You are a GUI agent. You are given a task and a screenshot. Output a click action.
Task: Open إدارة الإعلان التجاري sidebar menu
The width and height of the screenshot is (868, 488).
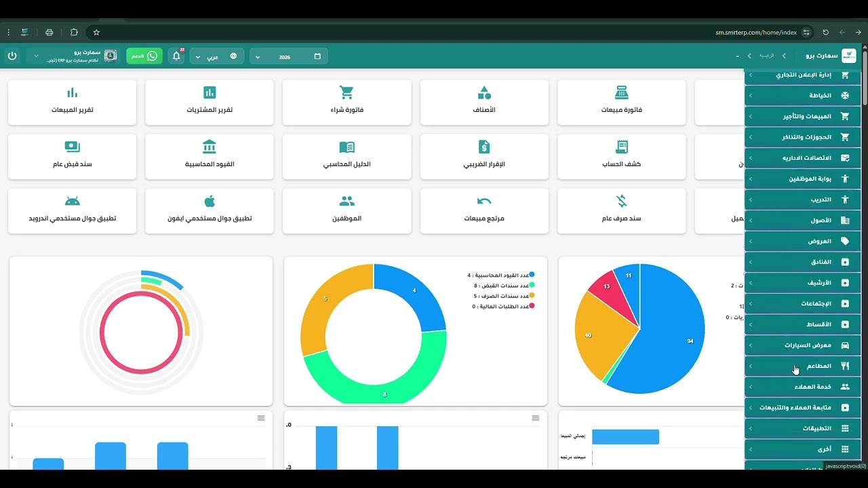click(803, 75)
